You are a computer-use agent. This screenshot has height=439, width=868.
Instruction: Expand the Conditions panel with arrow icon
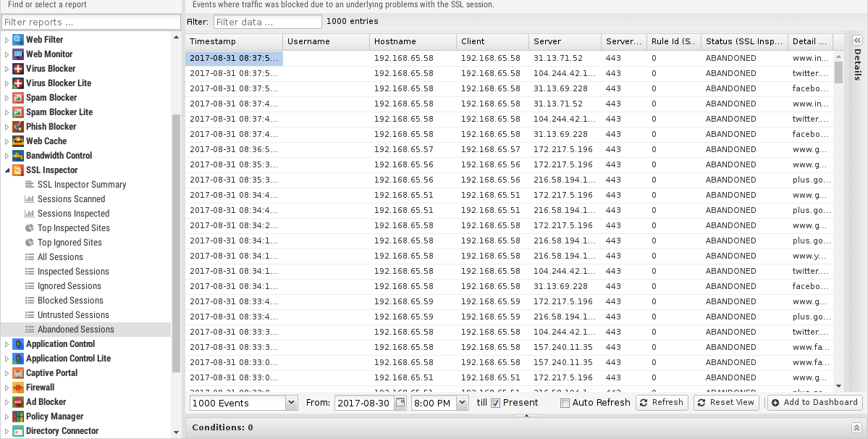pyautogui.click(x=856, y=427)
